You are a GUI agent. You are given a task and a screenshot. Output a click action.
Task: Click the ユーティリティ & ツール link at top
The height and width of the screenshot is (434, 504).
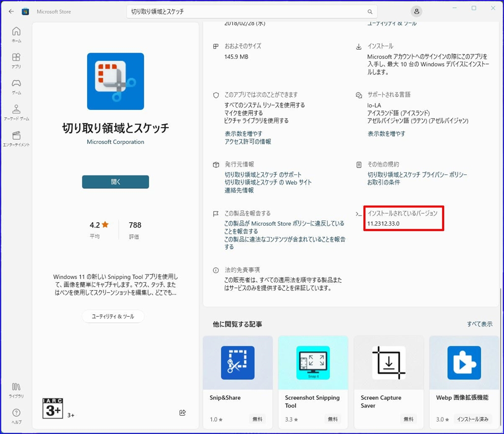pyautogui.click(x=392, y=24)
